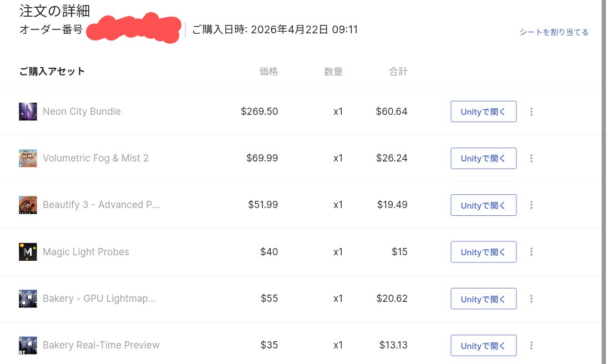Open the options menu for Bakery GPU Lightmapper
The height and width of the screenshot is (364, 608).
click(x=531, y=298)
